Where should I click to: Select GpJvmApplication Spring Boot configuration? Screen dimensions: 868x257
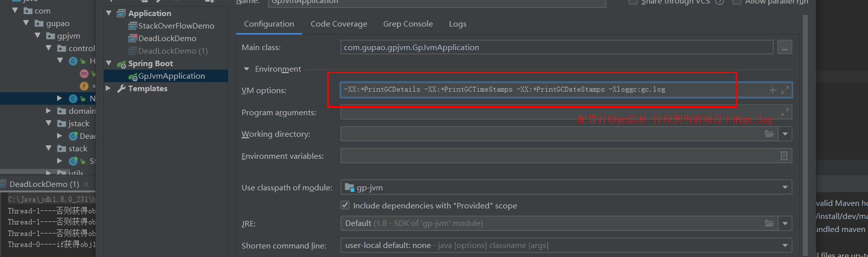point(171,76)
